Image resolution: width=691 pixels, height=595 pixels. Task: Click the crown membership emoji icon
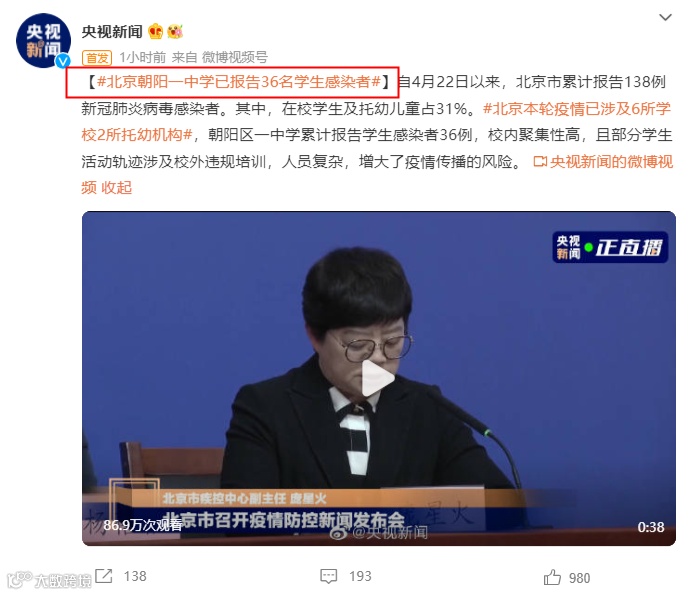click(x=156, y=32)
